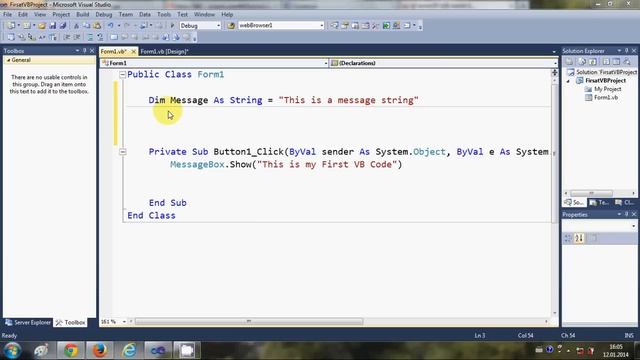The image size is (640, 360).
Task: Click Refresh icon in Solution Explorer toolbar
Action: (x=593, y=62)
